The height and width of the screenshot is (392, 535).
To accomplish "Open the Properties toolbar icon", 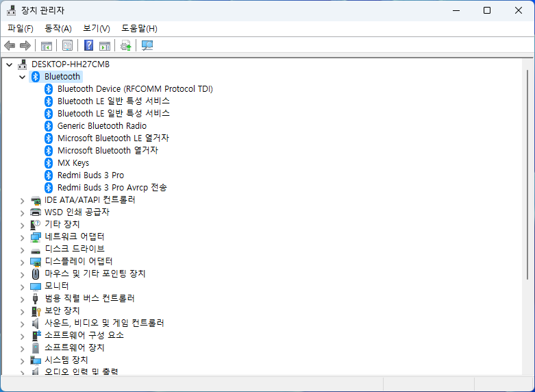I will (x=67, y=45).
